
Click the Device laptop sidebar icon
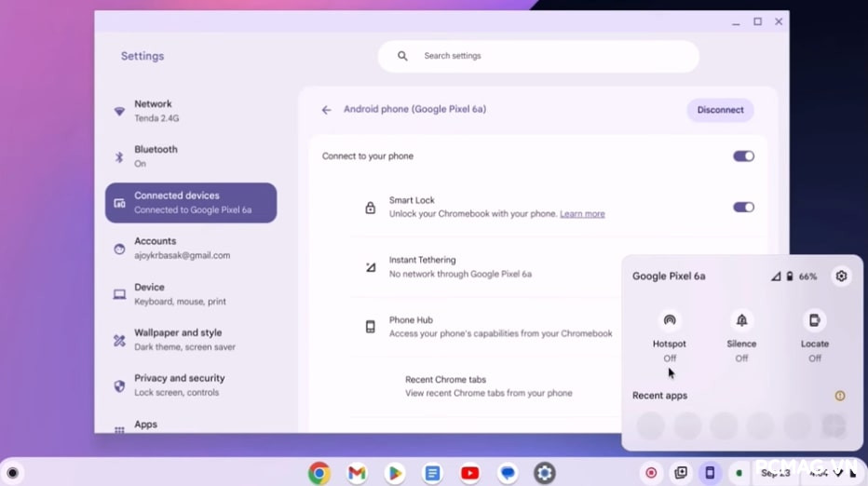click(119, 294)
